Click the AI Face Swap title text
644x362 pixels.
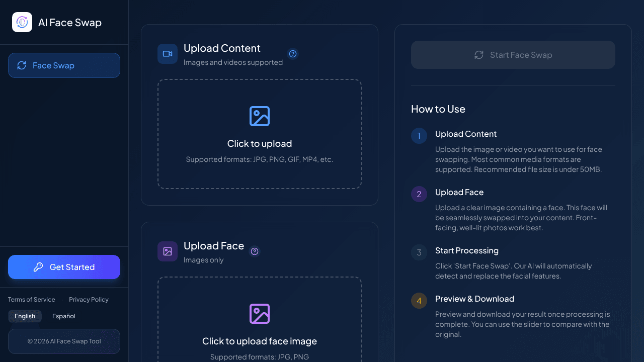(70, 23)
